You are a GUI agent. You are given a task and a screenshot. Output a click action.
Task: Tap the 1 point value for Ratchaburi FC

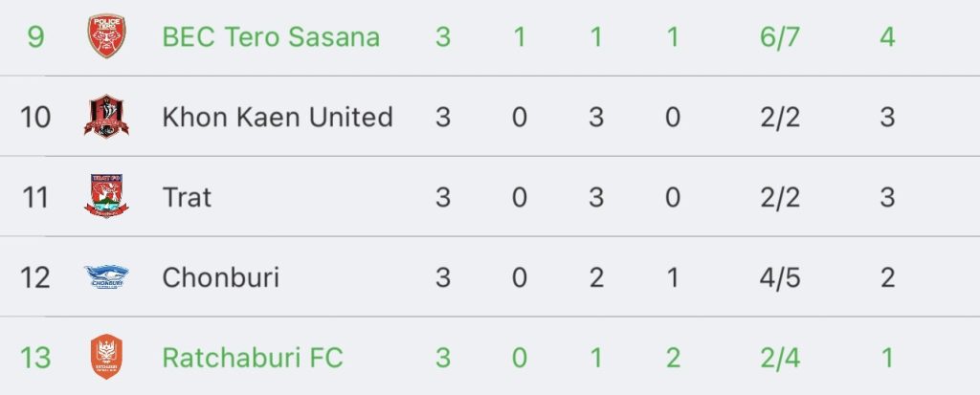pos(887,358)
